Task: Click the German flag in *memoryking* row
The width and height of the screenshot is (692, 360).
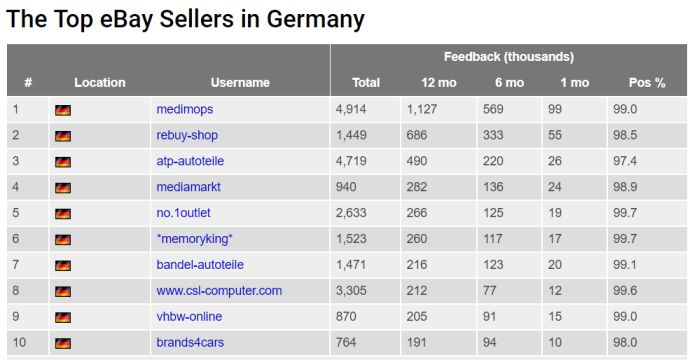Action: (63, 240)
